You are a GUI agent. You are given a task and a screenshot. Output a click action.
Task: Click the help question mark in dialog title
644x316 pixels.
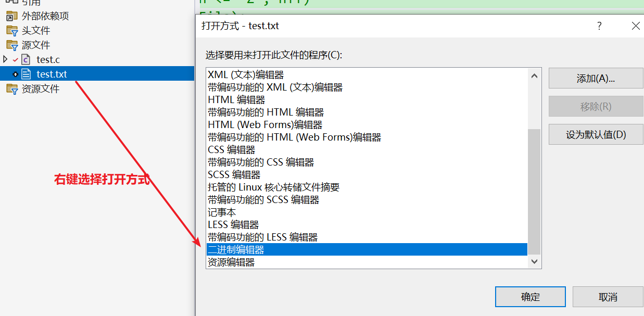coord(599,26)
